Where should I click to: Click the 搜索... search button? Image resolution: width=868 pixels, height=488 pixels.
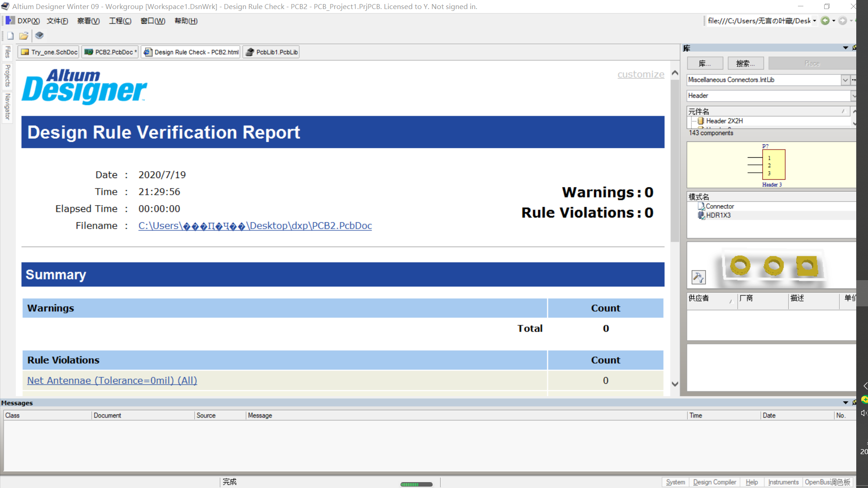click(745, 64)
